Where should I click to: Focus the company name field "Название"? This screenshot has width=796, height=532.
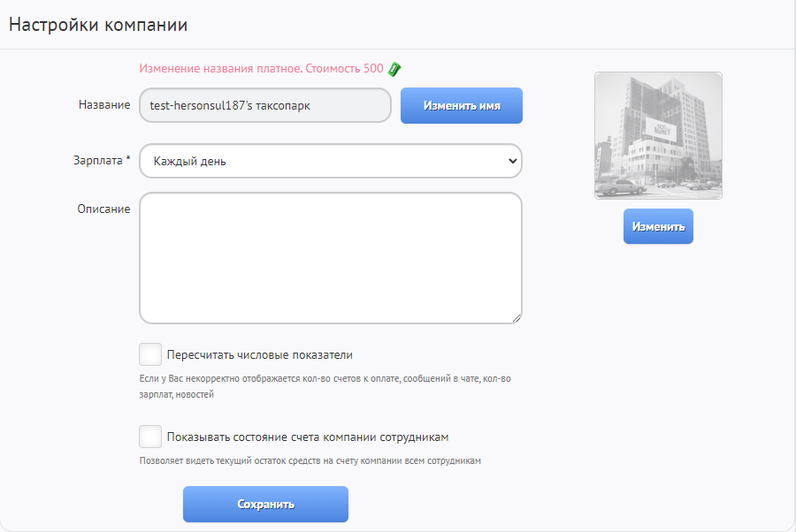(264, 105)
